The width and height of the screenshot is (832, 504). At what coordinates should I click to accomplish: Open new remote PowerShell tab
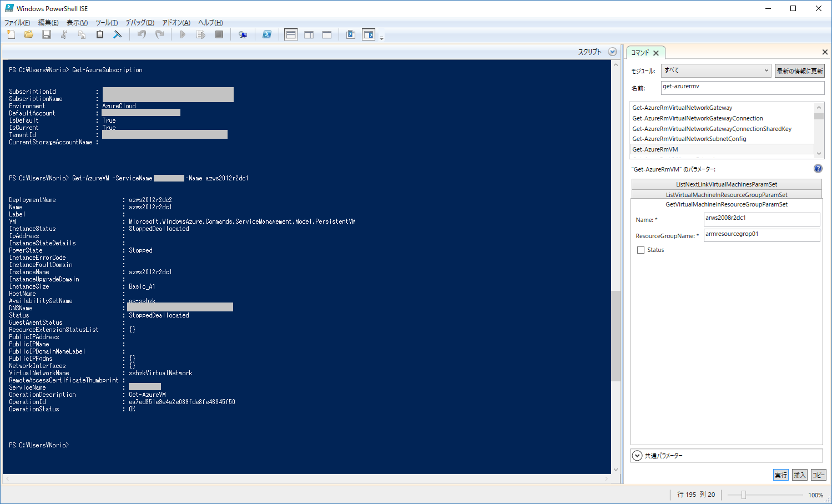click(243, 34)
